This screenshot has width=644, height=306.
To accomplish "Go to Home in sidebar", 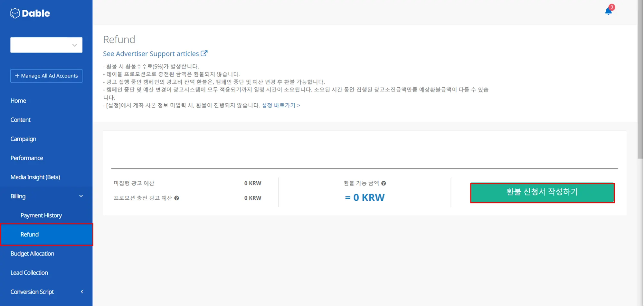I will pos(18,100).
